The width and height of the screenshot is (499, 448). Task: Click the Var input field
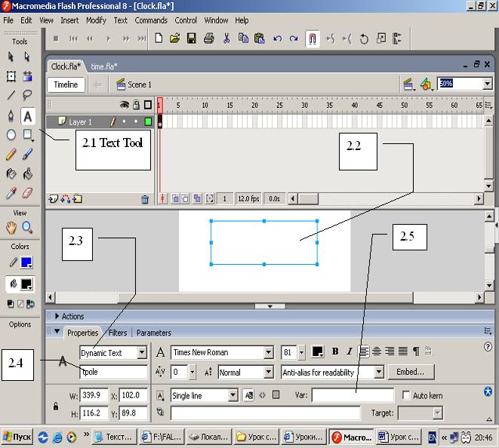coord(353,395)
